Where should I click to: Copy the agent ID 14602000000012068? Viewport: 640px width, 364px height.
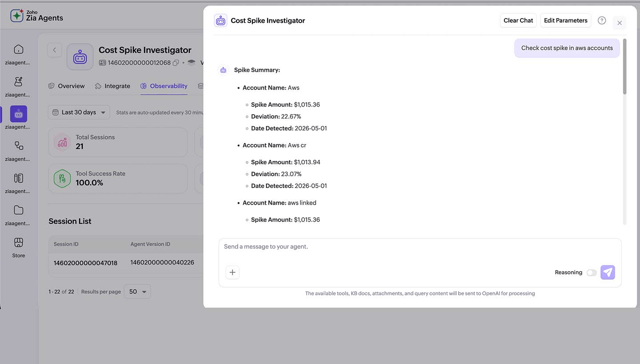176,63
